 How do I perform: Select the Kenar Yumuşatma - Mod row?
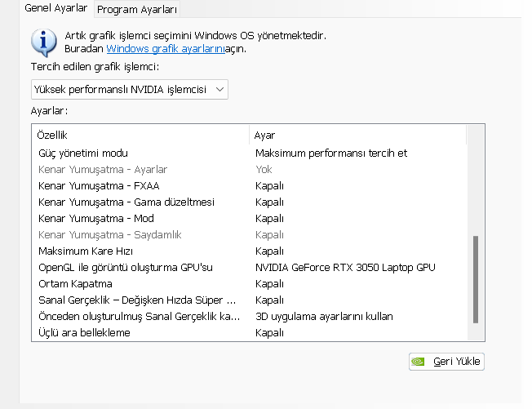(x=96, y=218)
